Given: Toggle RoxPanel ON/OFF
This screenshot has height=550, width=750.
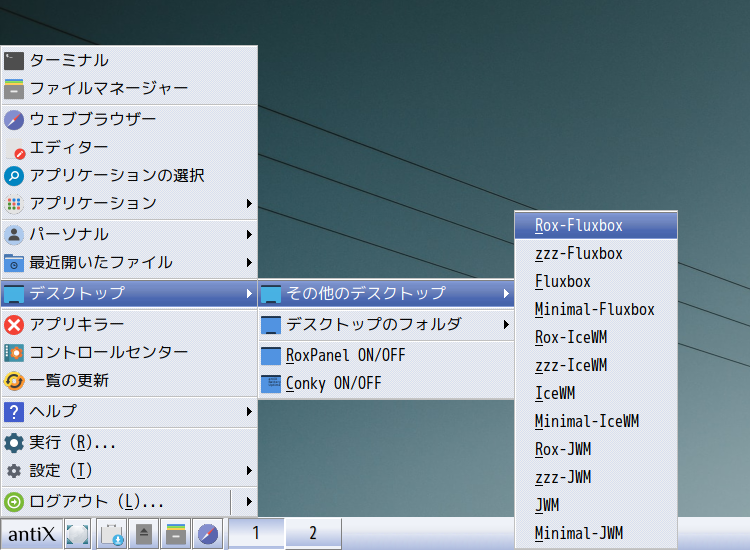Looking at the screenshot, I should 386,356.
